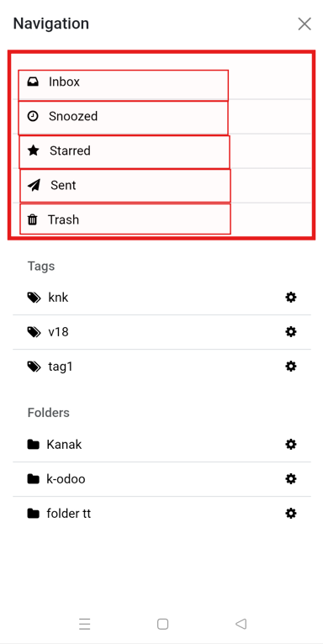Open the k-odoo folder
The image size is (323, 644).
(x=161, y=479)
